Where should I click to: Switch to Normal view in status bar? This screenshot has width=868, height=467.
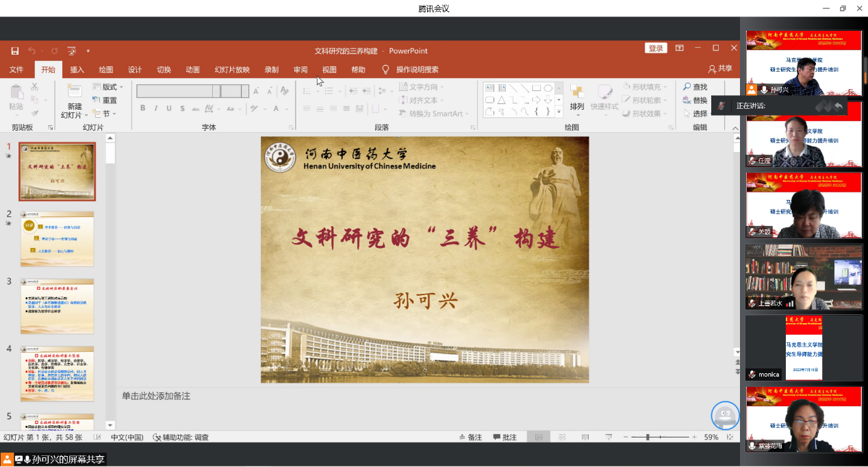539,437
